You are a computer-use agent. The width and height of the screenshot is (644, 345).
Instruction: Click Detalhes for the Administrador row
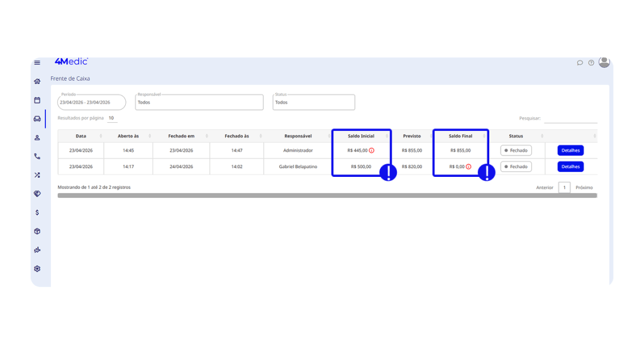pos(570,150)
